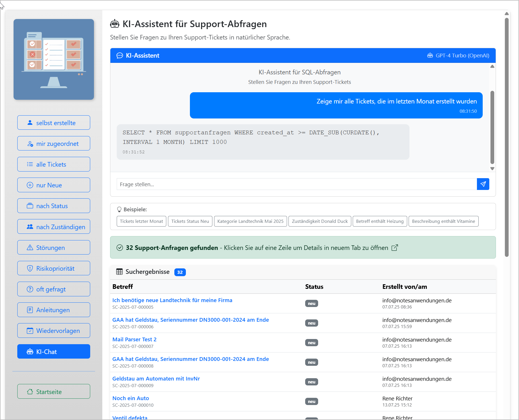519x420 pixels.
Task: Click the question mark icon for oft gefragt
Action: pyautogui.click(x=30, y=289)
